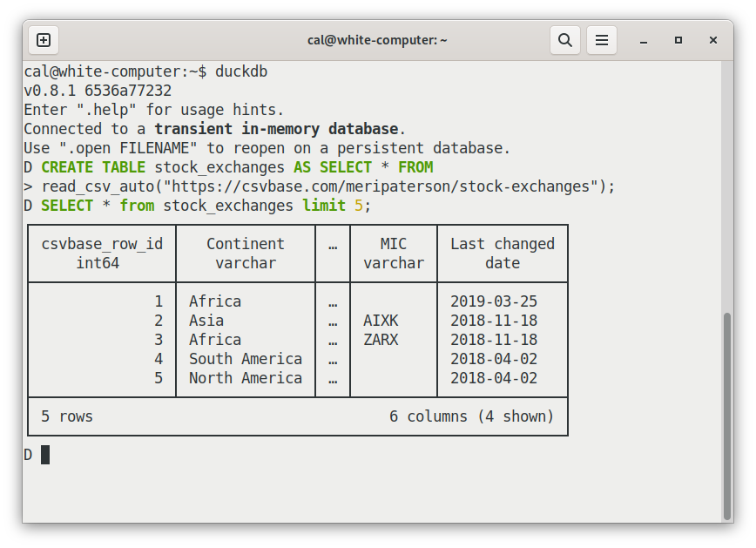Screen dimensions: 756x548
Task: Click the search magnifier icon
Action: coord(565,40)
